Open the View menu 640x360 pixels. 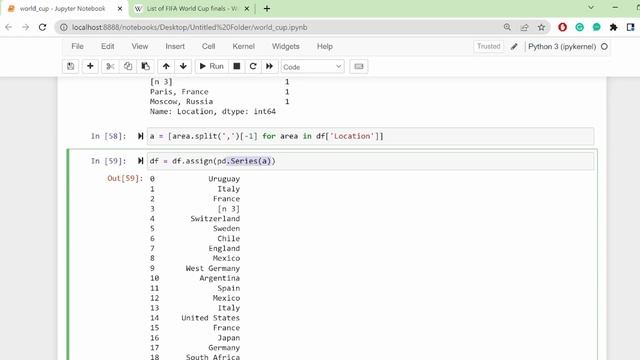tap(140, 47)
